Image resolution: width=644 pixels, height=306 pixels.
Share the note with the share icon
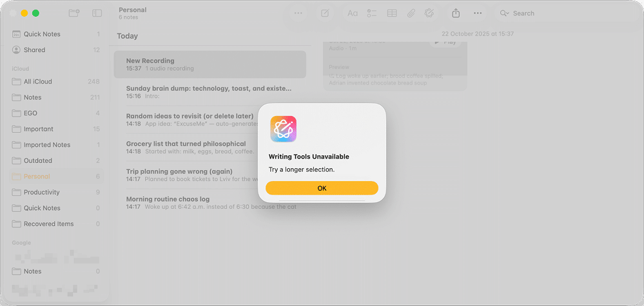pos(456,13)
